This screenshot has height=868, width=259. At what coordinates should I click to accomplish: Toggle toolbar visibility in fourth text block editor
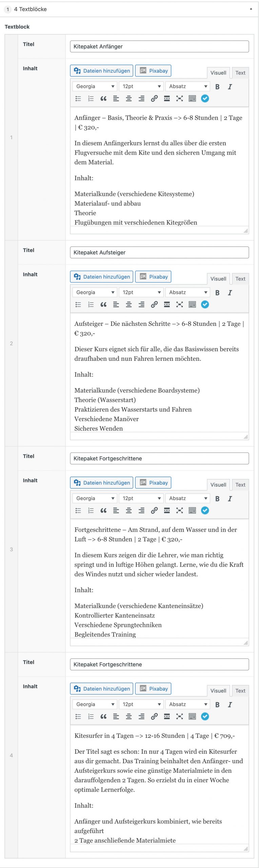pyautogui.click(x=192, y=716)
